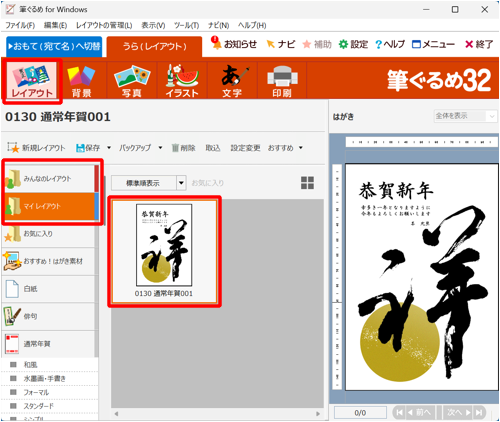This screenshot has width=500, height=422.
Task: Open the 編集(E) menu
Action: (x=55, y=25)
